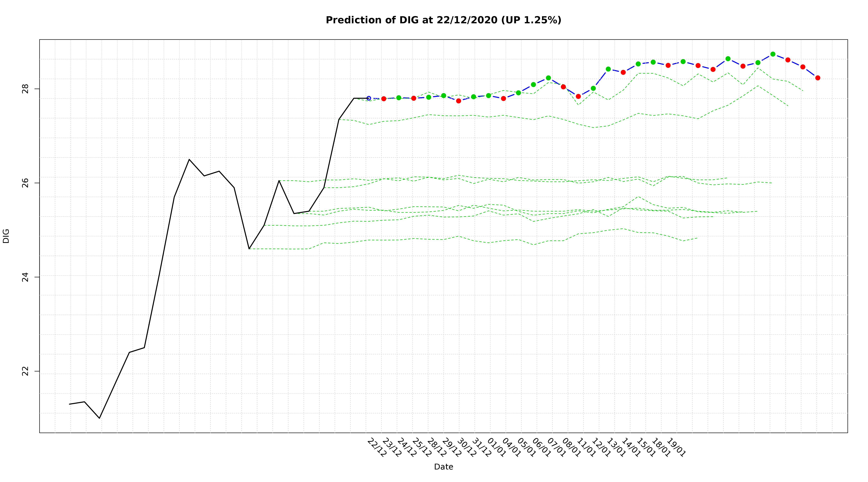
Task: Select the 28/12 date label
Action: coord(437,448)
